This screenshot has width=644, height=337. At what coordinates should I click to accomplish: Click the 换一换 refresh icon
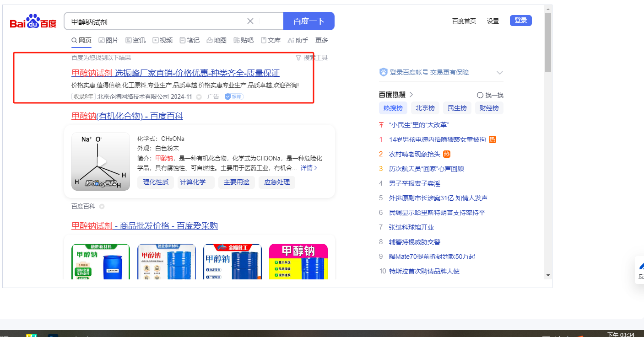pyautogui.click(x=480, y=95)
